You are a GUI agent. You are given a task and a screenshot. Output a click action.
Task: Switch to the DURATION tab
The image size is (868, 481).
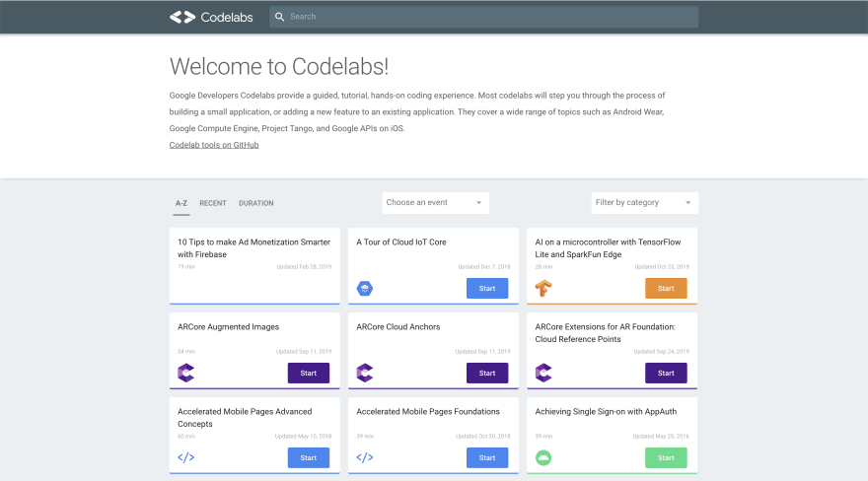(x=256, y=203)
